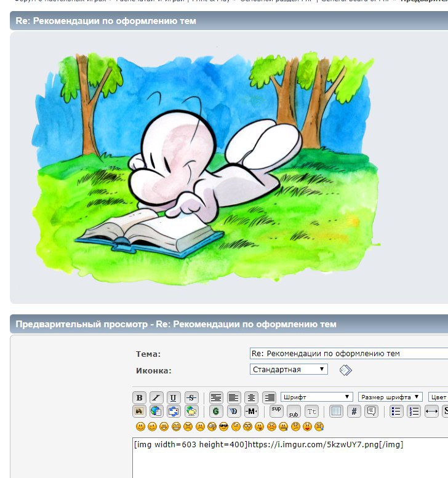Image resolution: width=448 pixels, height=478 pixels.
Task: Apply italic formatting
Action: pos(156,397)
